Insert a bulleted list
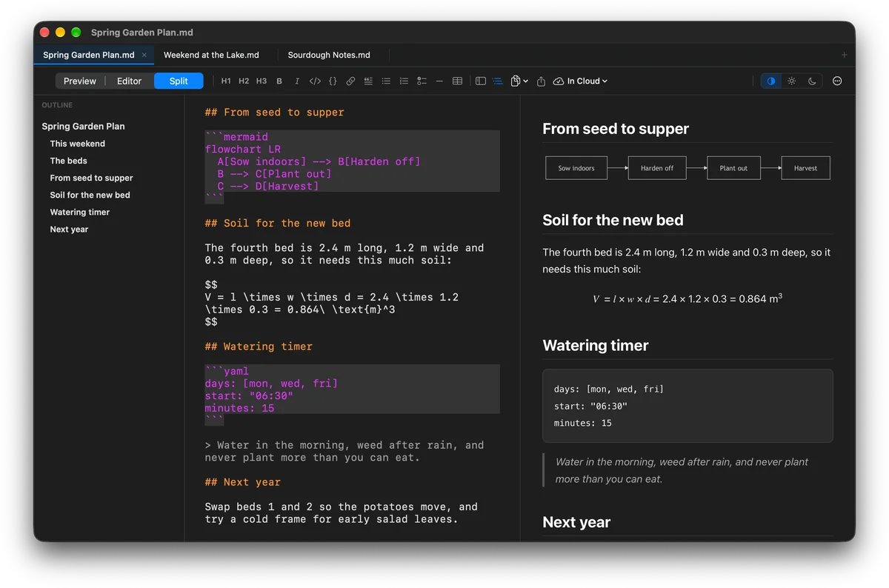The width and height of the screenshot is (889, 588). tap(386, 81)
